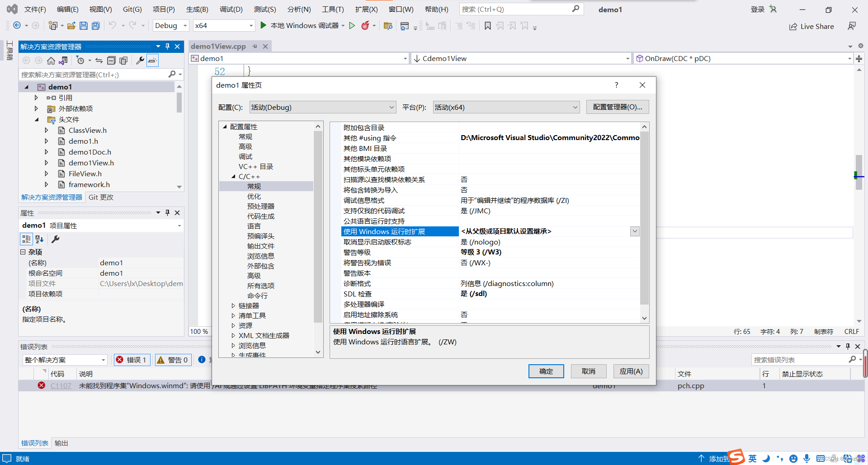The image size is (868, 465).
Task: Click alphabetical sort icon in Properties panel
Action: click(x=39, y=239)
